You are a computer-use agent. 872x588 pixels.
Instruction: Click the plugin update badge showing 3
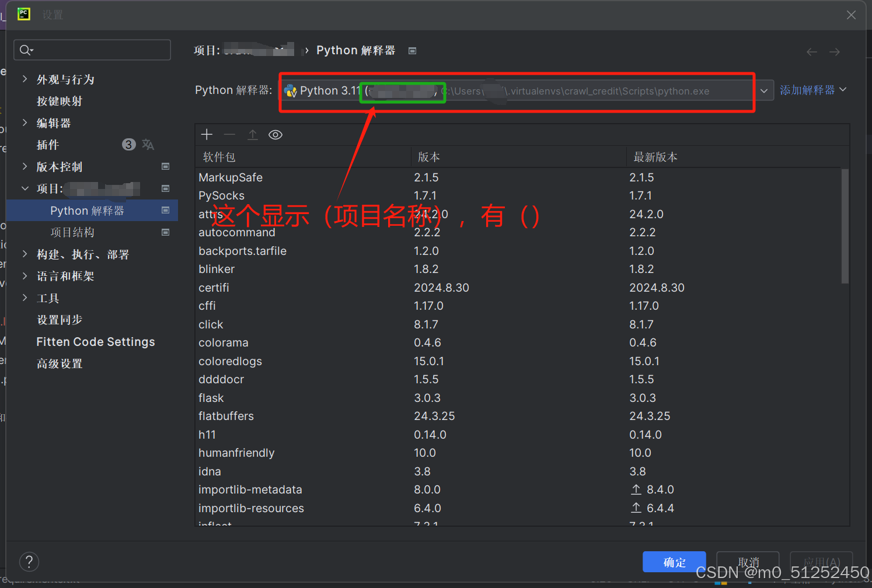click(129, 144)
